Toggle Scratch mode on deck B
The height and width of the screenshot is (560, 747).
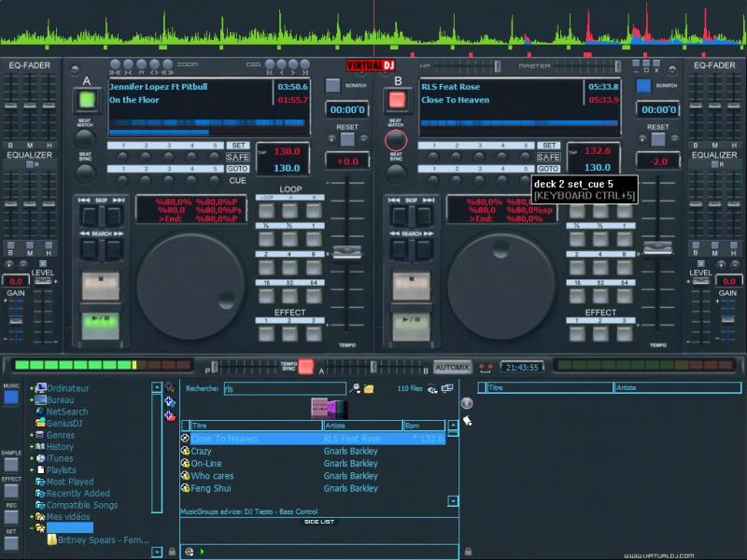[x=642, y=85]
